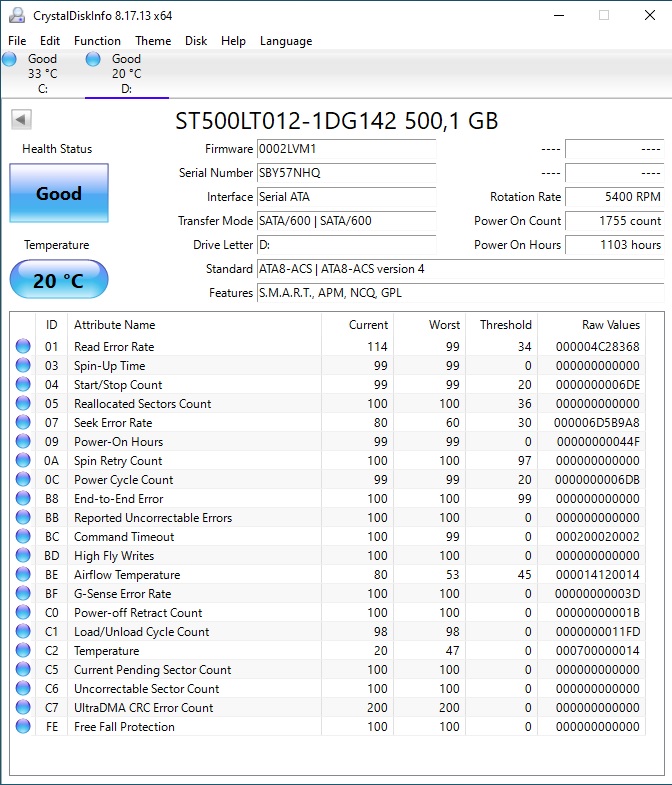Click status orb for High Fly Writes
672x785 pixels.
(x=23, y=555)
